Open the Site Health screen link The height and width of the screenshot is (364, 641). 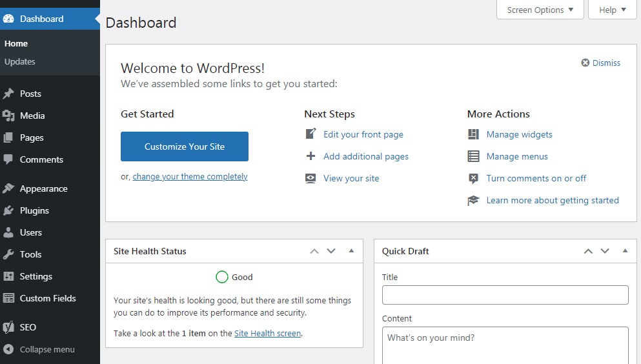pyautogui.click(x=267, y=334)
